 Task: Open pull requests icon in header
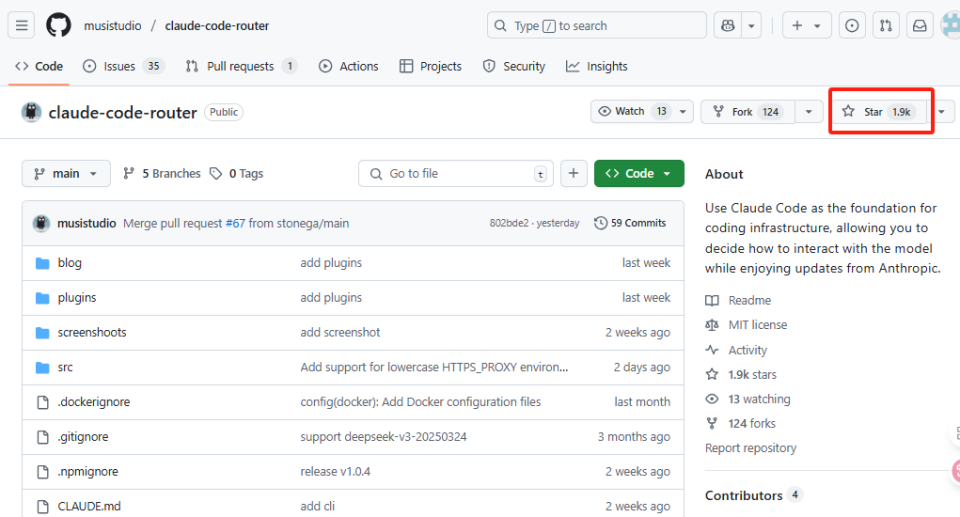click(885, 26)
